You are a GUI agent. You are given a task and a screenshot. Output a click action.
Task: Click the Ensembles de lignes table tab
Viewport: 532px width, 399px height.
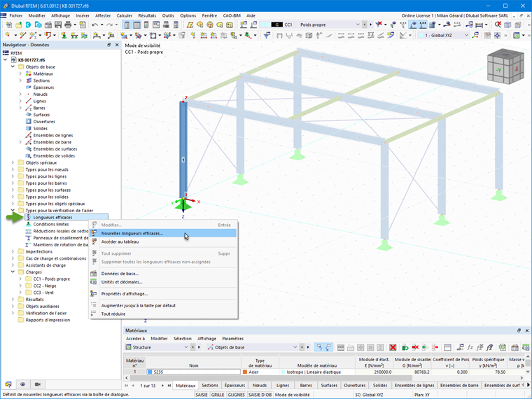point(414,386)
